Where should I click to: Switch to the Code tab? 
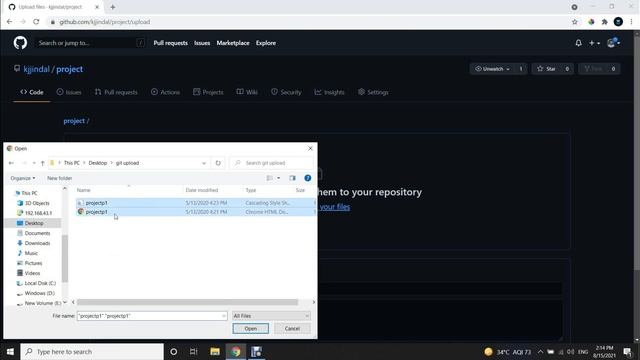point(32,92)
